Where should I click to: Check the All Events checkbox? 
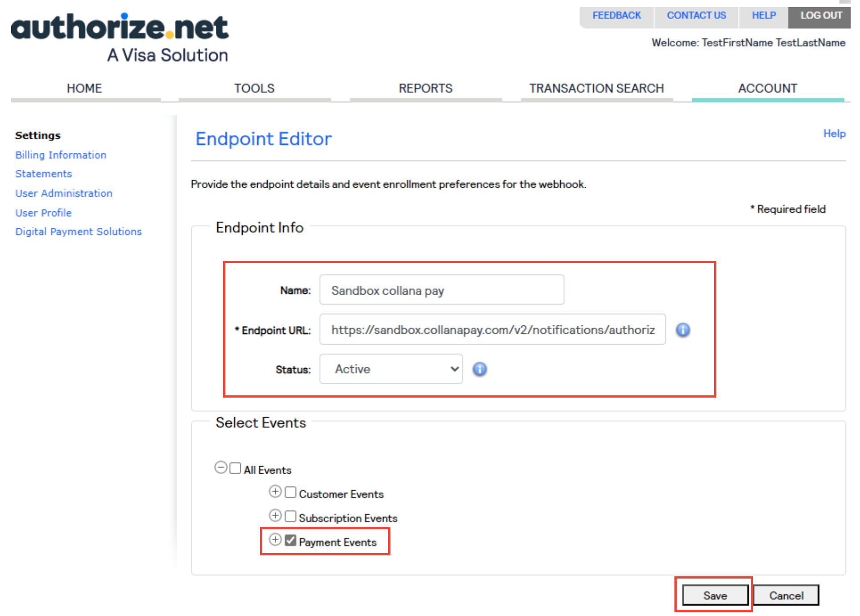[x=235, y=468]
